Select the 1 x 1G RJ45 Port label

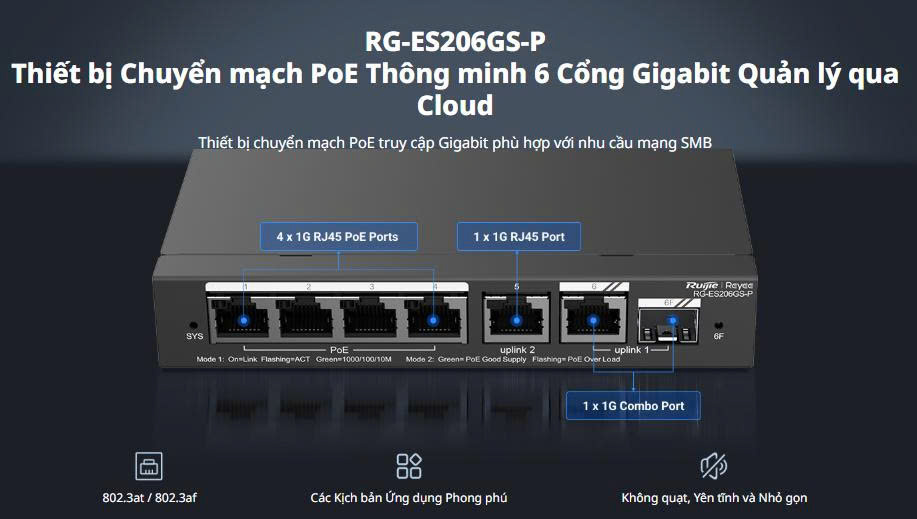click(519, 237)
